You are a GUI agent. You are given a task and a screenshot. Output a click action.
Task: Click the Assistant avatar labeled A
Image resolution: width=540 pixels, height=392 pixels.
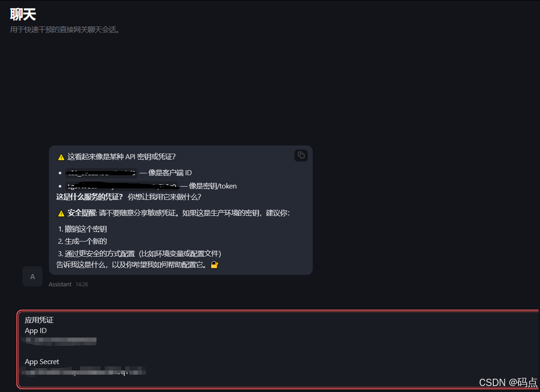click(32, 276)
